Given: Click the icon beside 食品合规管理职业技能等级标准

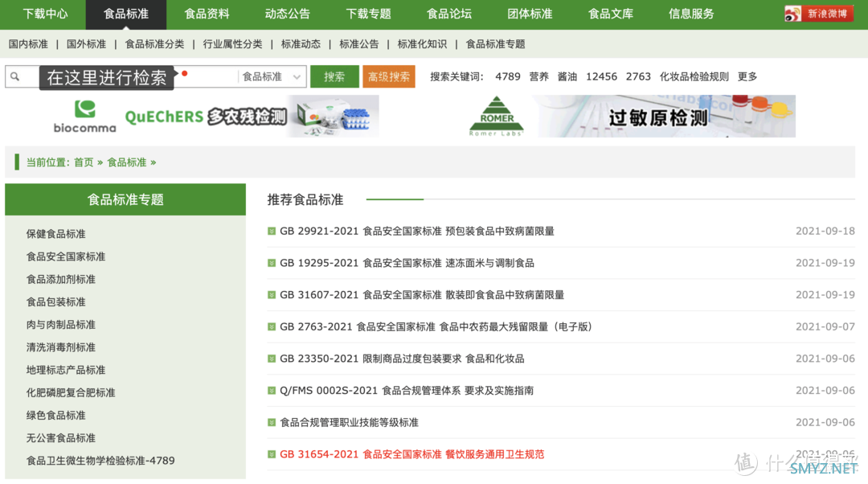Looking at the screenshot, I should [272, 423].
